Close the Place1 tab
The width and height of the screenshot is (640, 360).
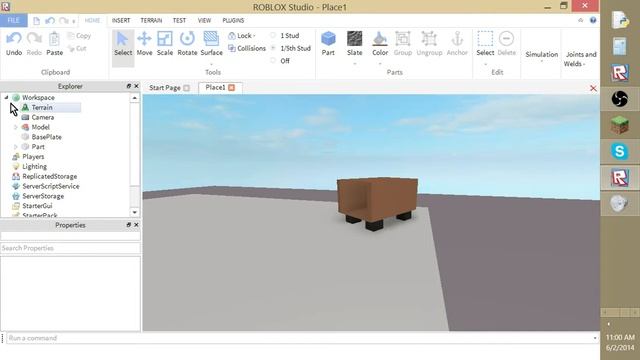point(231,87)
